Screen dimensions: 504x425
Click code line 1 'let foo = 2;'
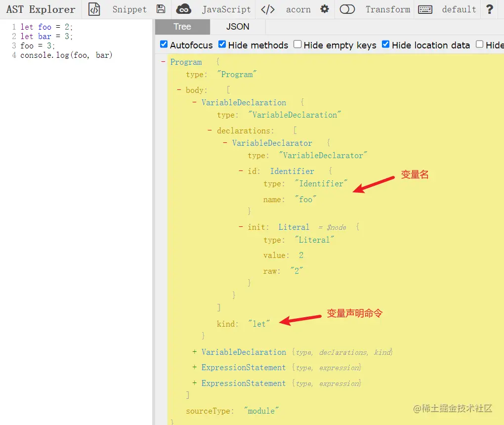pos(46,27)
